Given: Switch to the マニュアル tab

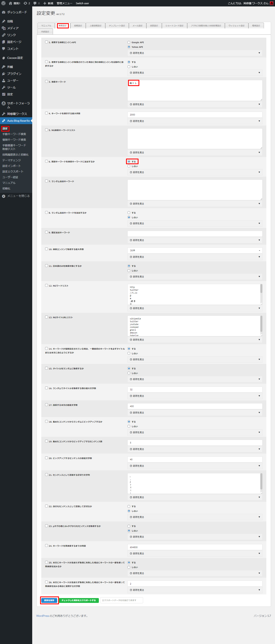Looking at the screenshot, I should coord(46,26).
